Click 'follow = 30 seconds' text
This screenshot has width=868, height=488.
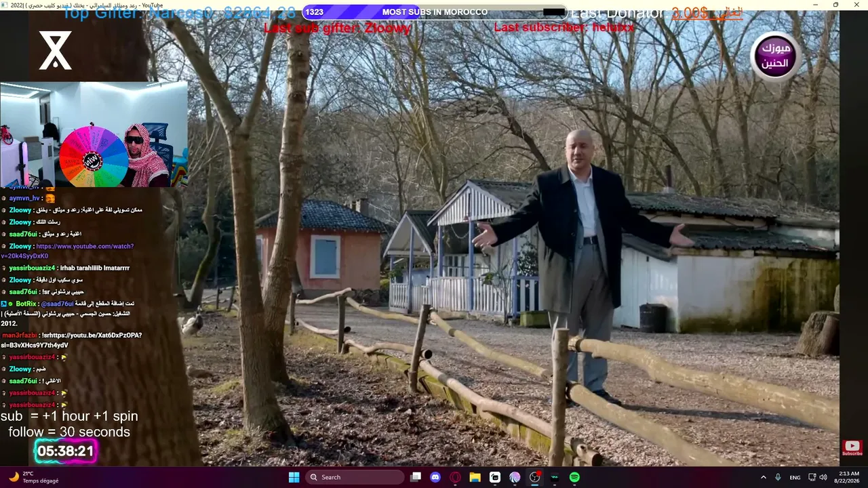click(69, 432)
